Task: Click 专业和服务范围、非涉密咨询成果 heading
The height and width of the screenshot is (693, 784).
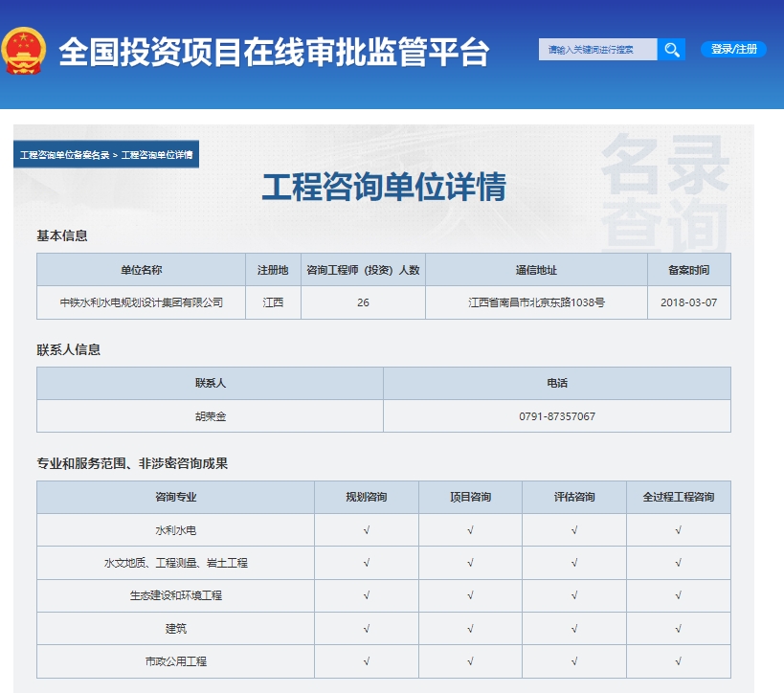Action: (x=132, y=463)
